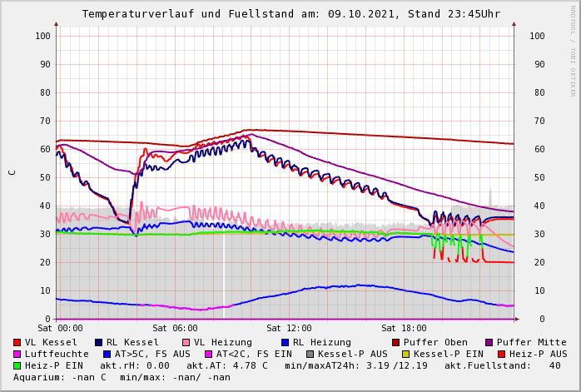Click the dark blue RL Kessel legend swatch

coord(99,342)
